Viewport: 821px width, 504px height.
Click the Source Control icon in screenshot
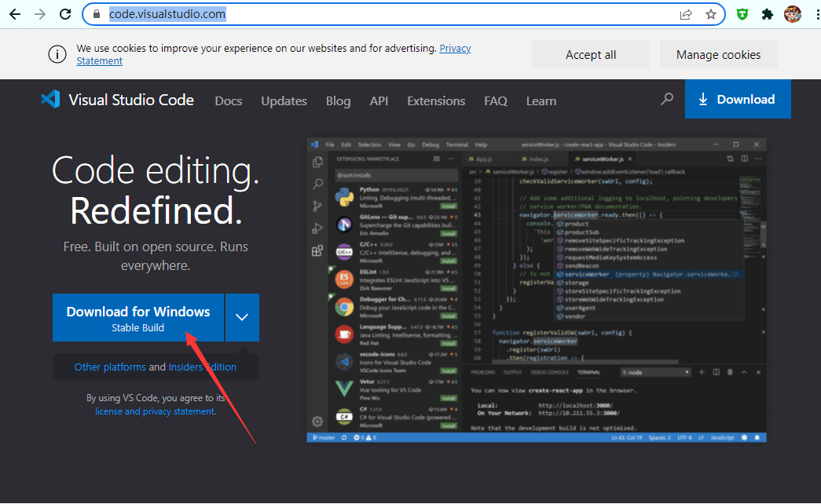(x=317, y=206)
